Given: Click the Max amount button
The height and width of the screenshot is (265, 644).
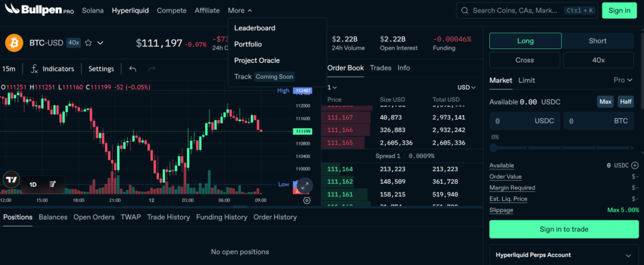Looking at the screenshot, I should pyautogui.click(x=605, y=102).
